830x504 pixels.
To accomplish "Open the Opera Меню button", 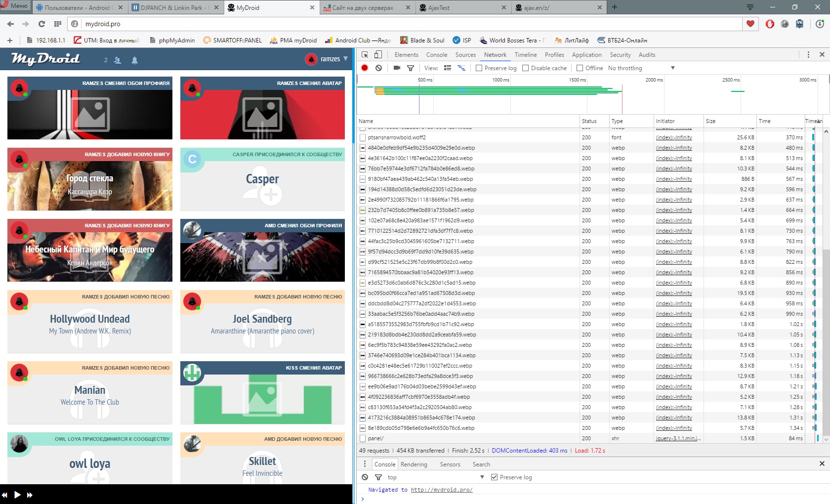I will 15,6.
